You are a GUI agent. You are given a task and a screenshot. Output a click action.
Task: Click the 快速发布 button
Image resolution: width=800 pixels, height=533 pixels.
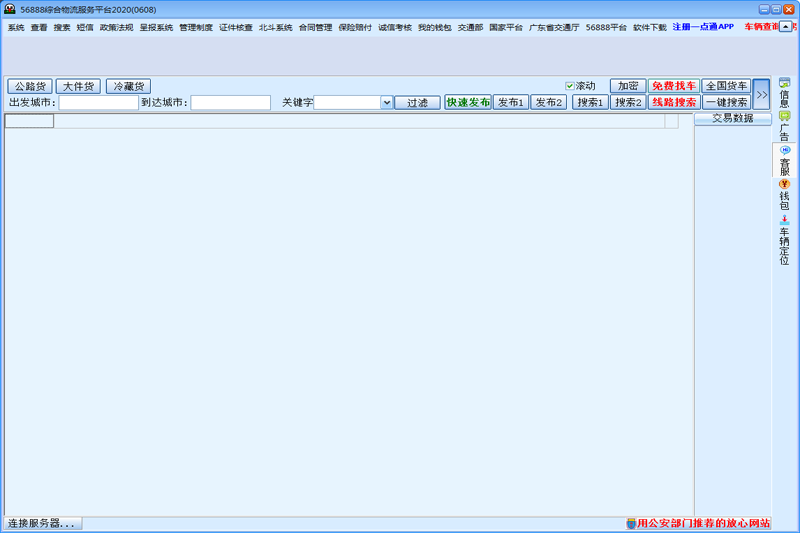coord(467,102)
